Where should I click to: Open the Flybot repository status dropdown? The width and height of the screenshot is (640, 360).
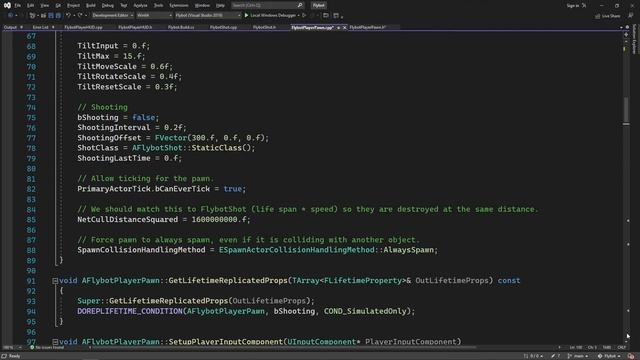pos(609,356)
